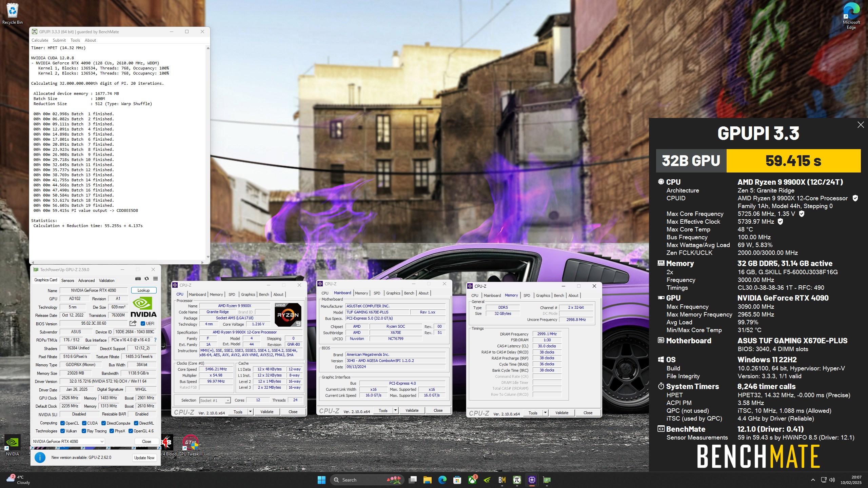Viewport: 868px width, 488px height.
Task: Click Close in the Memory CPU-Z window
Action: point(588,413)
